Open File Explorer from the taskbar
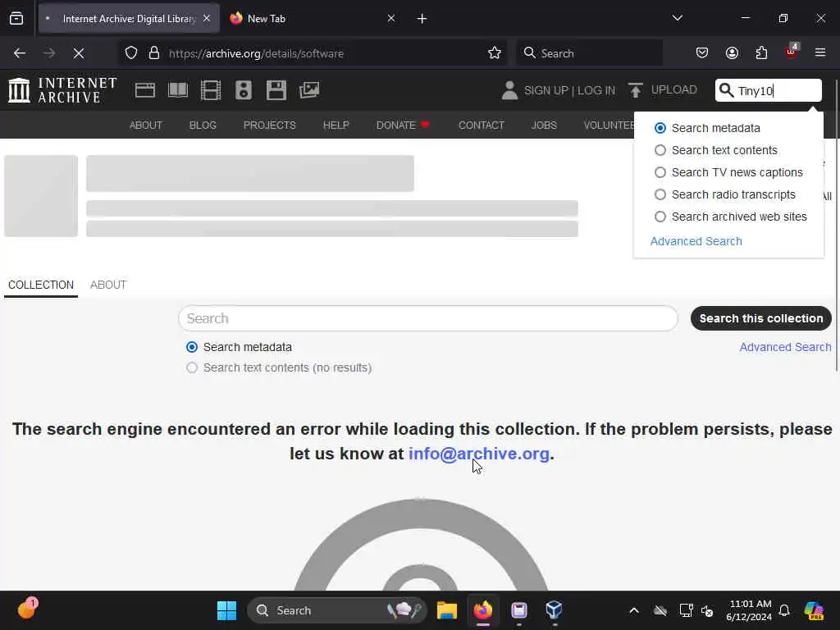Screen dimensions: 840x630 pyautogui.click(x=447, y=610)
